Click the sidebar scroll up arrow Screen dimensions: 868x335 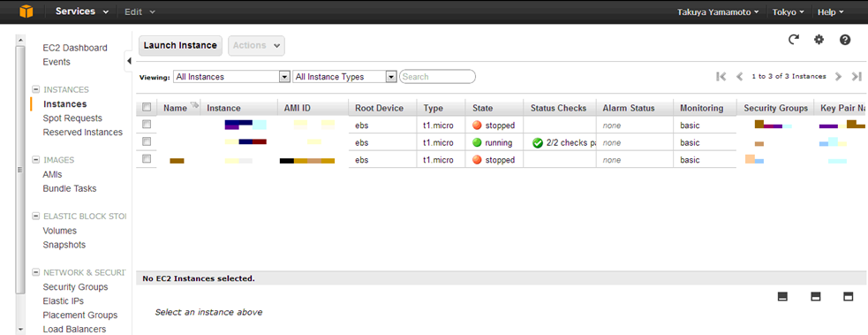(21, 41)
